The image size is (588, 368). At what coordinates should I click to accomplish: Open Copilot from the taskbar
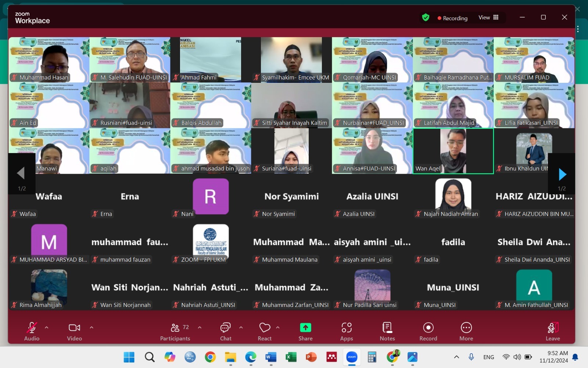click(x=170, y=357)
